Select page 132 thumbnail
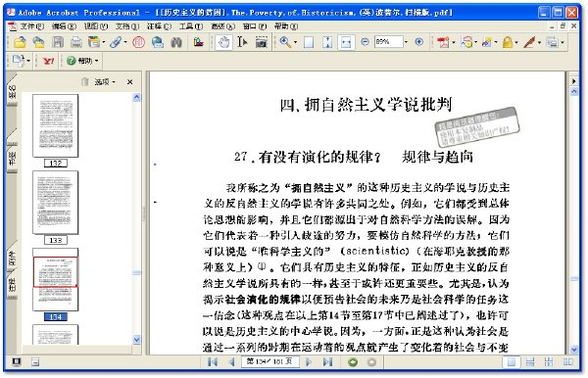Viewport: 588px width, 378px height. click(x=56, y=126)
